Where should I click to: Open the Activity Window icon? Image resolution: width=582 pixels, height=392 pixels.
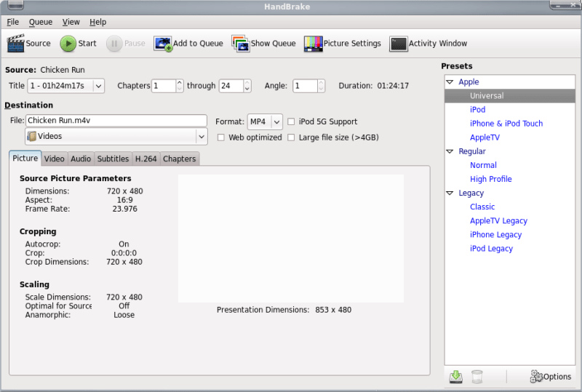click(398, 44)
